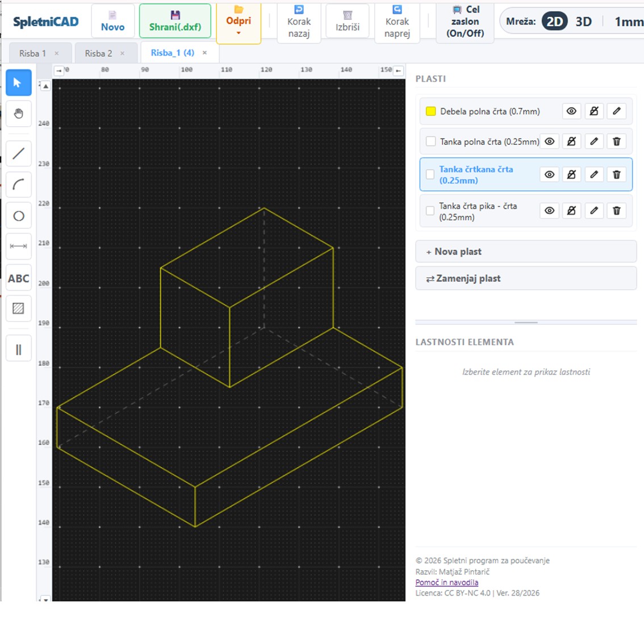Open the Odpri dropdown menu
The width and height of the screenshot is (644, 644).
pos(239,23)
